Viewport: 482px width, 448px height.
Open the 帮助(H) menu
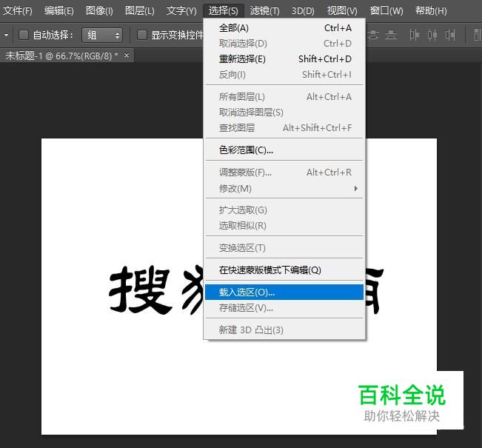click(431, 11)
